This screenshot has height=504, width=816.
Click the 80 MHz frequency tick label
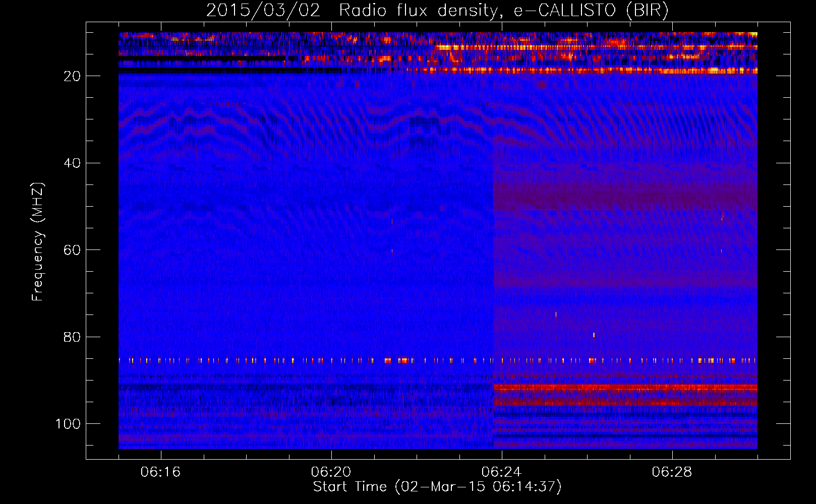(73, 337)
